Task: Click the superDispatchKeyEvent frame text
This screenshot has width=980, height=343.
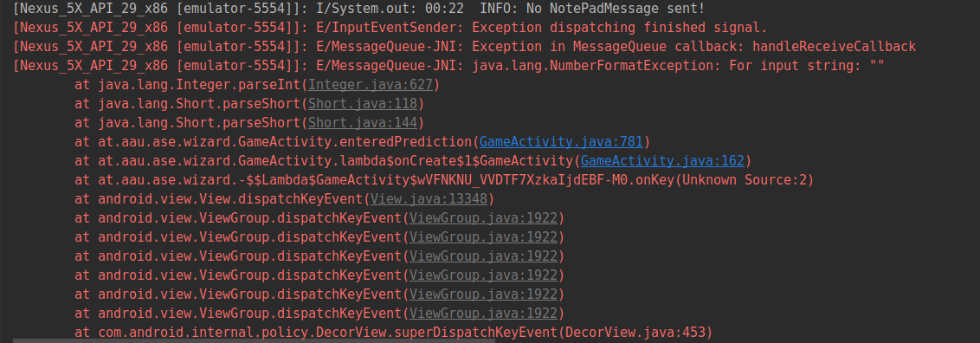Action: pyautogui.click(x=327, y=332)
